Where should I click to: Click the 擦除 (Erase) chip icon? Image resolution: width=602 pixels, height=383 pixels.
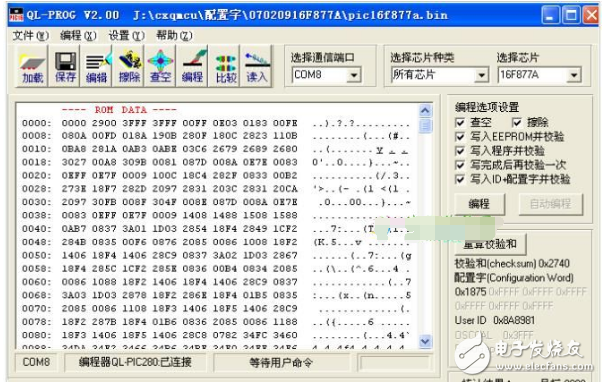(129, 66)
